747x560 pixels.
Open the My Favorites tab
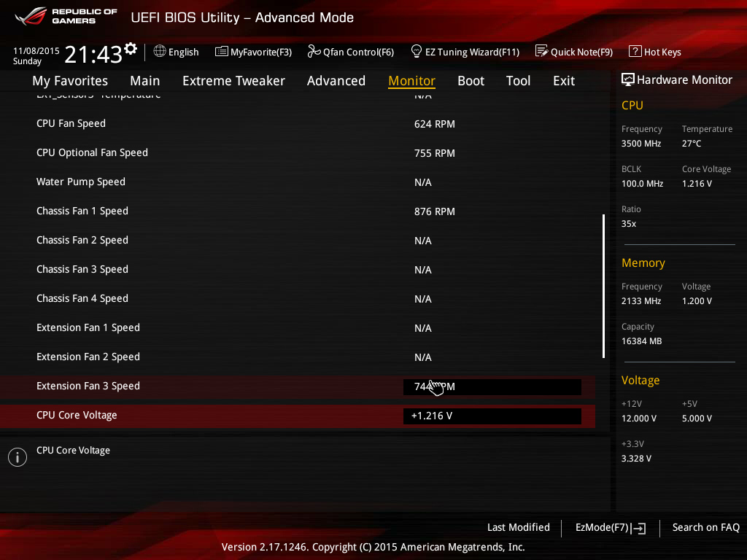pos(70,81)
